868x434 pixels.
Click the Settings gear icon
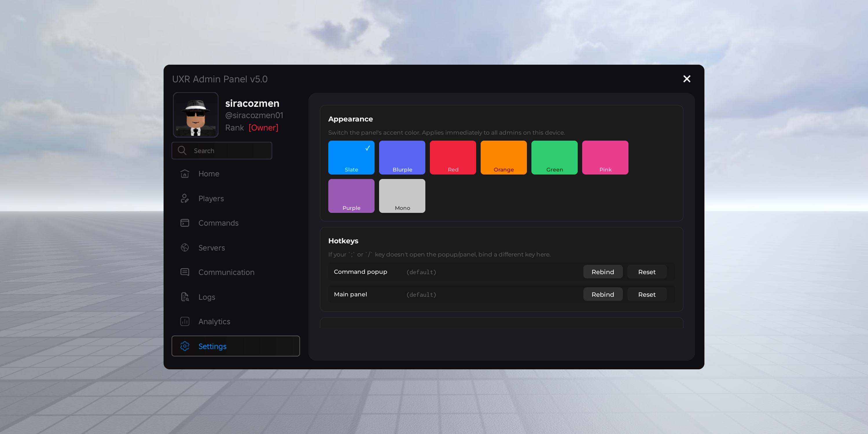pyautogui.click(x=185, y=346)
